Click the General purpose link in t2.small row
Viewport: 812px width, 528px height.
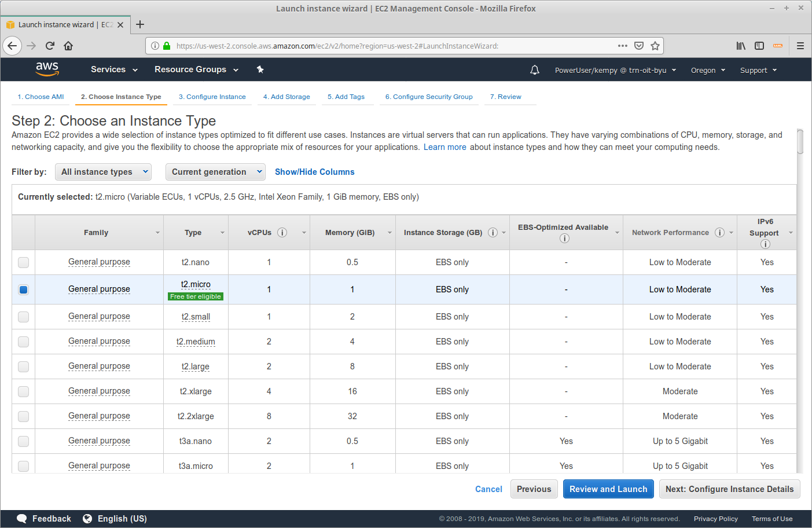tap(99, 317)
